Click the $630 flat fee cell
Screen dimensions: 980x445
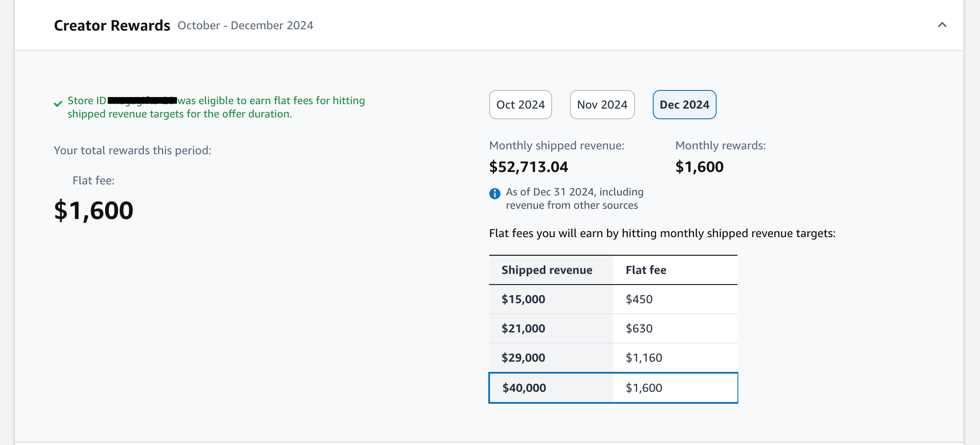[639, 328]
